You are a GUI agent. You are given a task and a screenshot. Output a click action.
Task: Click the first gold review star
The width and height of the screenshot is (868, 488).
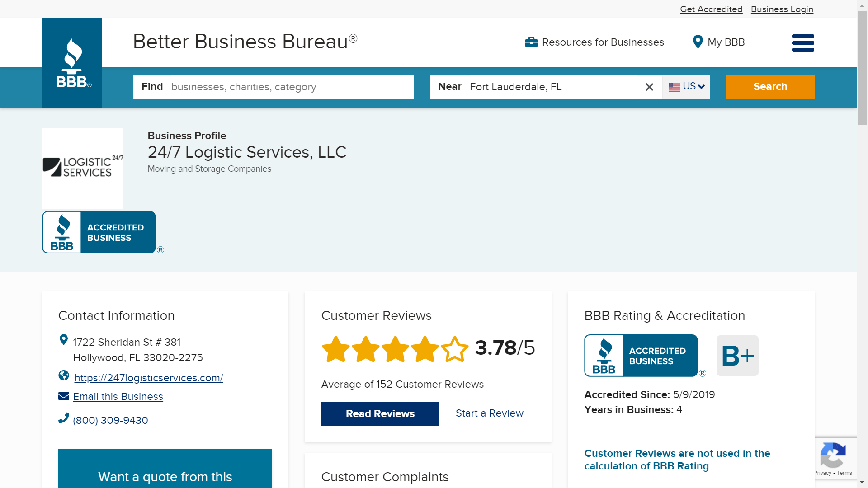336,349
